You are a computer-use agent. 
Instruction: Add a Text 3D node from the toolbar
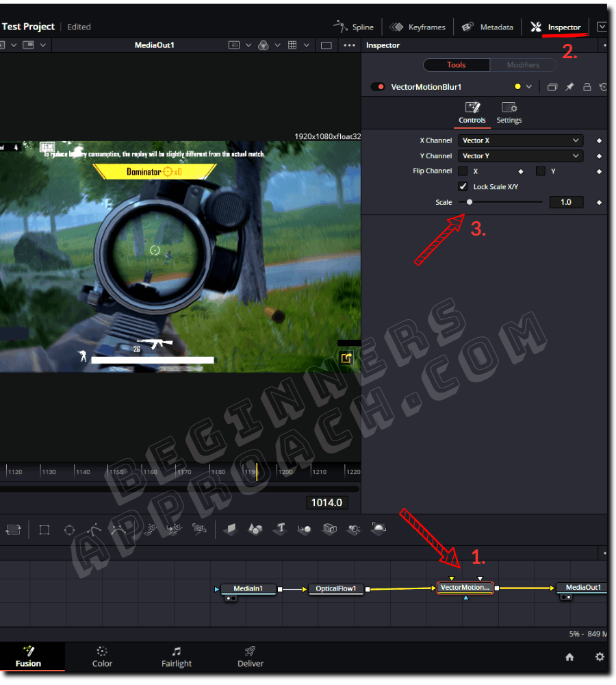pyautogui.click(x=281, y=529)
